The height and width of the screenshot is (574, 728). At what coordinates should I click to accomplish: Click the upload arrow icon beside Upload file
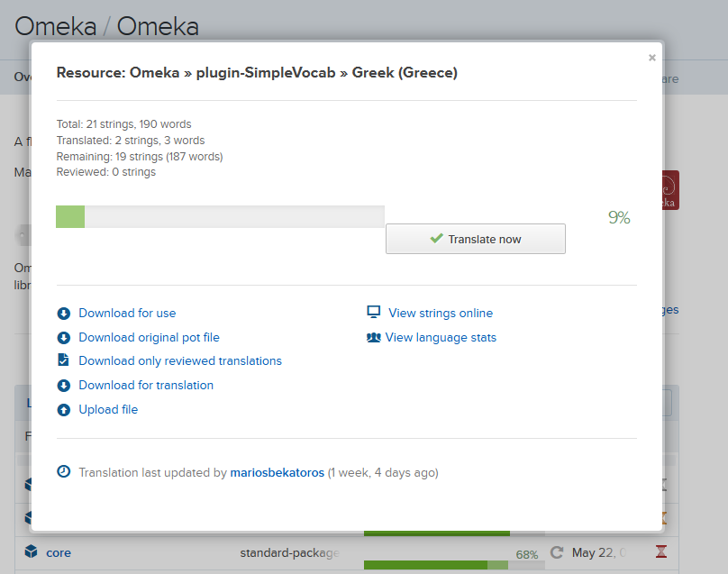point(64,410)
